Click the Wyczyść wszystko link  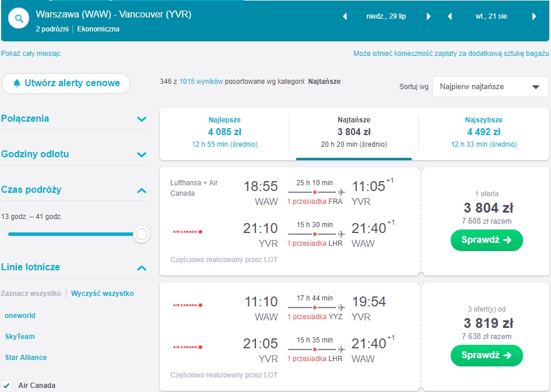pos(102,294)
